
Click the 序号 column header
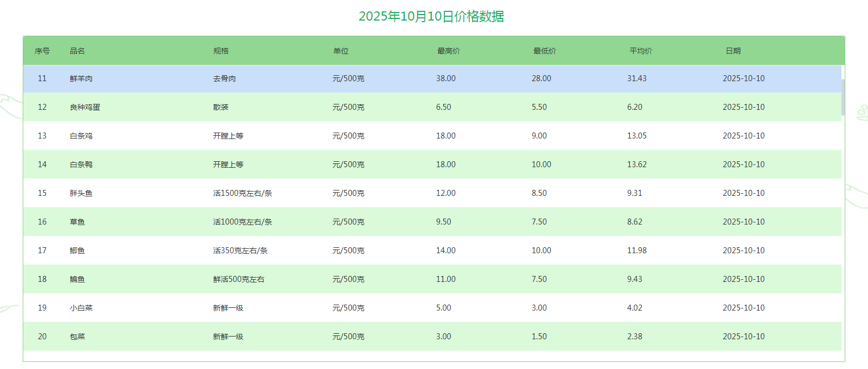pos(42,51)
